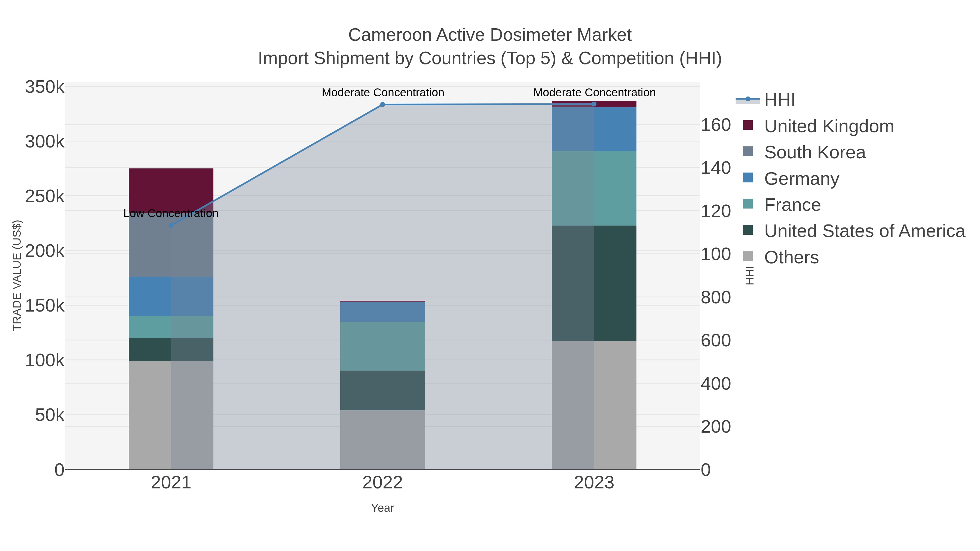This screenshot has width=980, height=551.
Task: Click the 2023 United States bar segment
Action: point(594,283)
